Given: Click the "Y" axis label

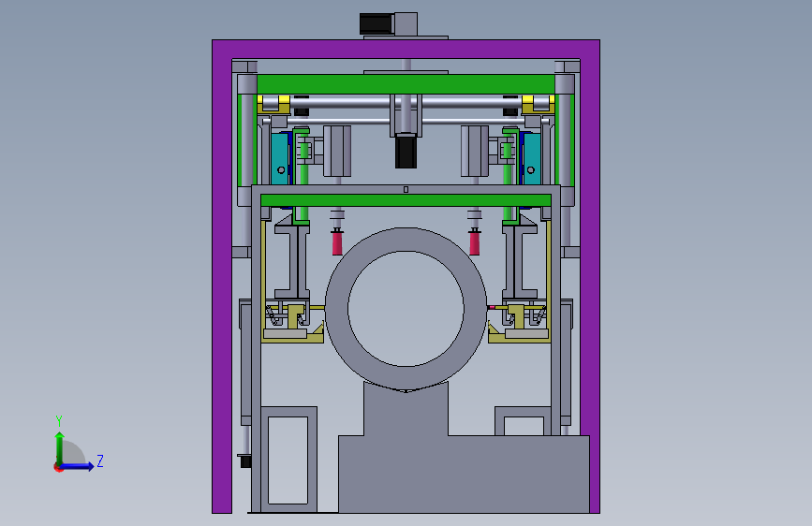Looking at the screenshot, I should 59,421.
